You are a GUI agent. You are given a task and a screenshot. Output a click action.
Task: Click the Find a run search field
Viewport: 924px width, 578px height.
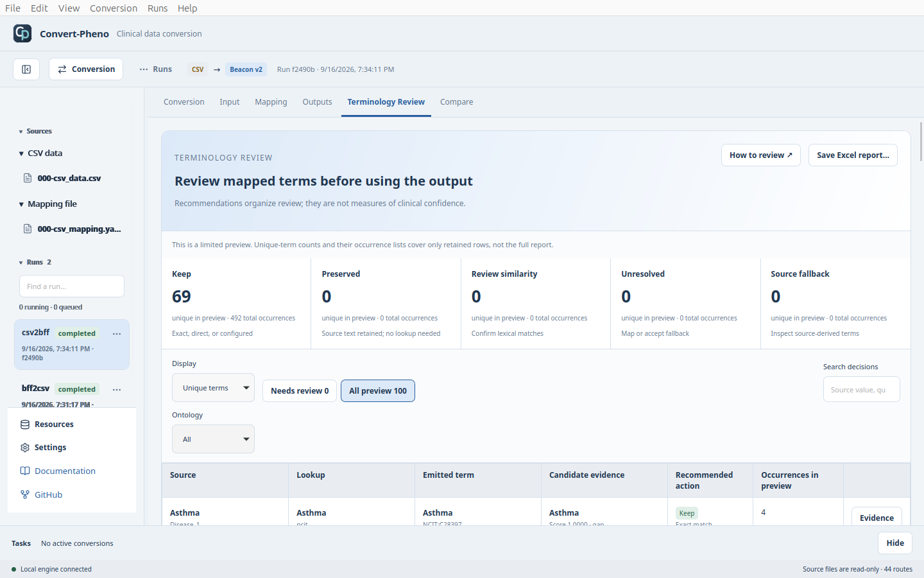pos(72,286)
